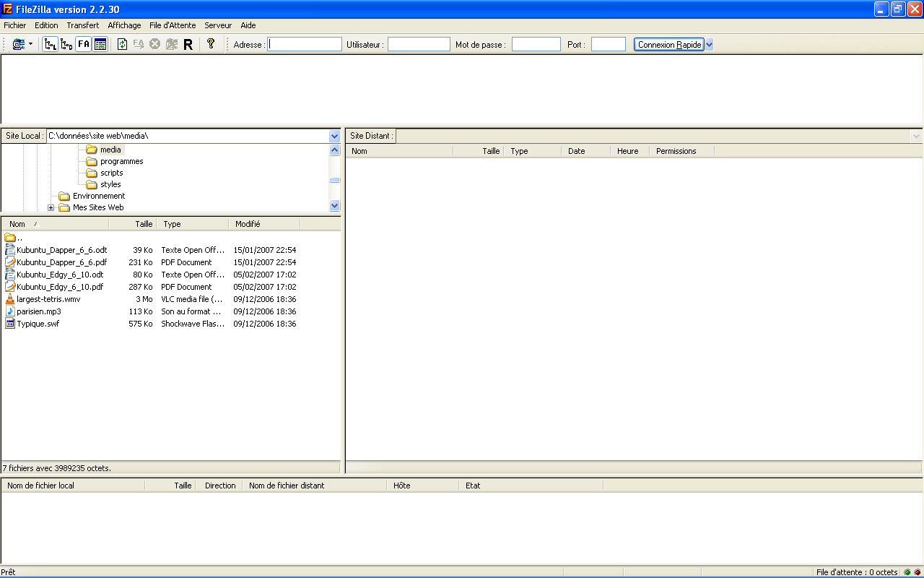Open the Transfert menu
Image resolution: width=924 pixels, height=578 pixels.
pos(83,25)
